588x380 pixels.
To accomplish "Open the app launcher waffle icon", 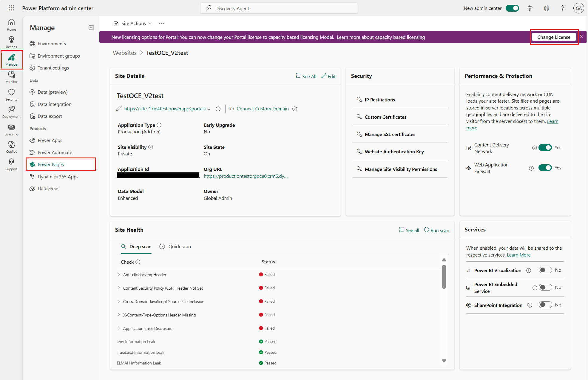I will 11,8.
